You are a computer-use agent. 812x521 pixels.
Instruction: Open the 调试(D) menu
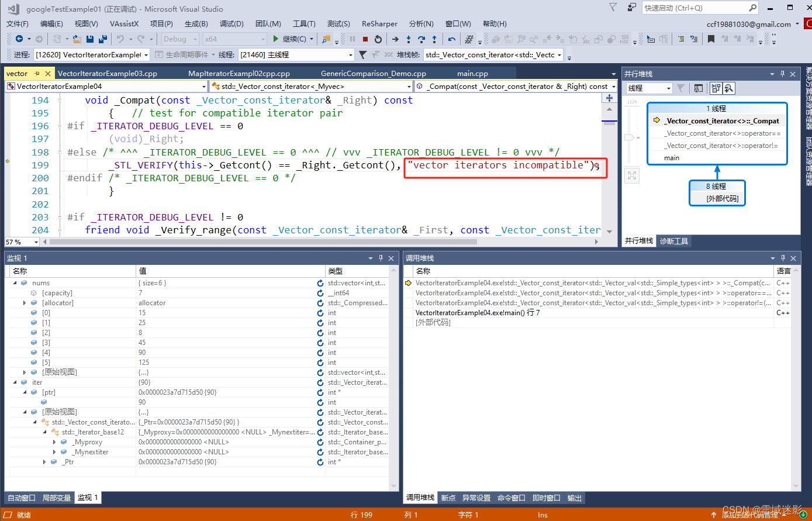click(x=231, y=24)
